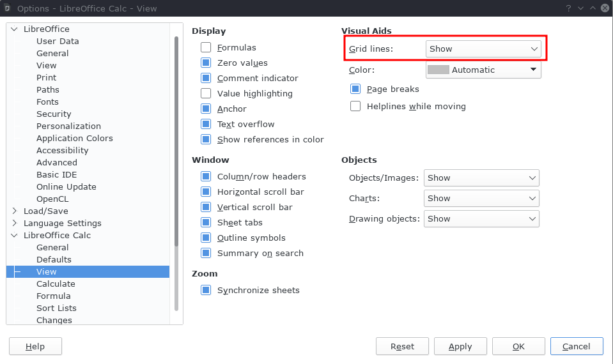Expand the Language Settings tree node
Image resolution: width=613 pixels, height=364 pixels.
click(x=15, y=223)
